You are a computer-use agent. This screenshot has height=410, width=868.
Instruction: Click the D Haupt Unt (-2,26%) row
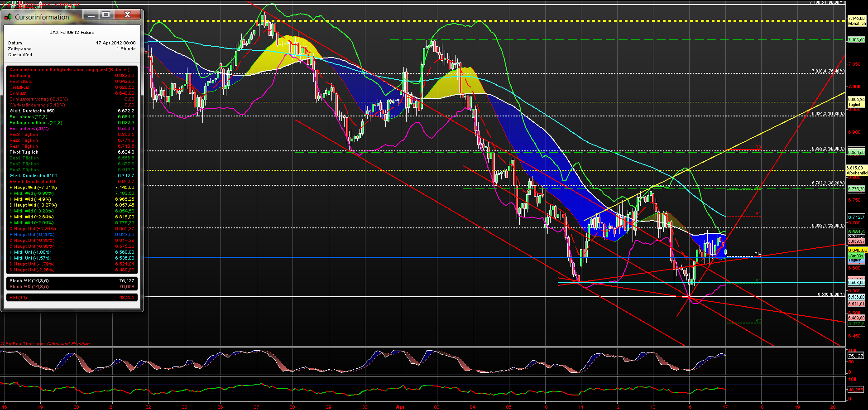[x=72, y=270]
